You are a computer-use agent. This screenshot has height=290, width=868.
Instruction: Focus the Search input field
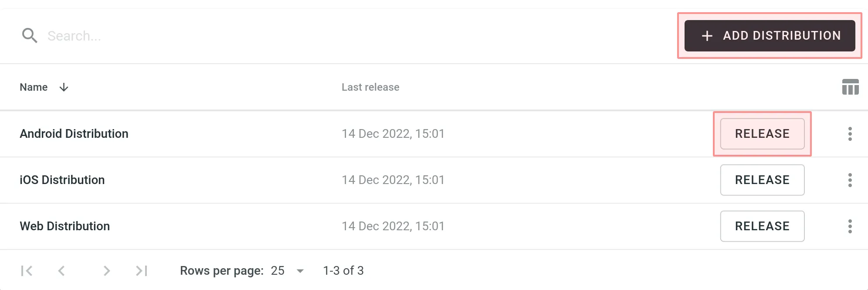[x=174, y=36]
